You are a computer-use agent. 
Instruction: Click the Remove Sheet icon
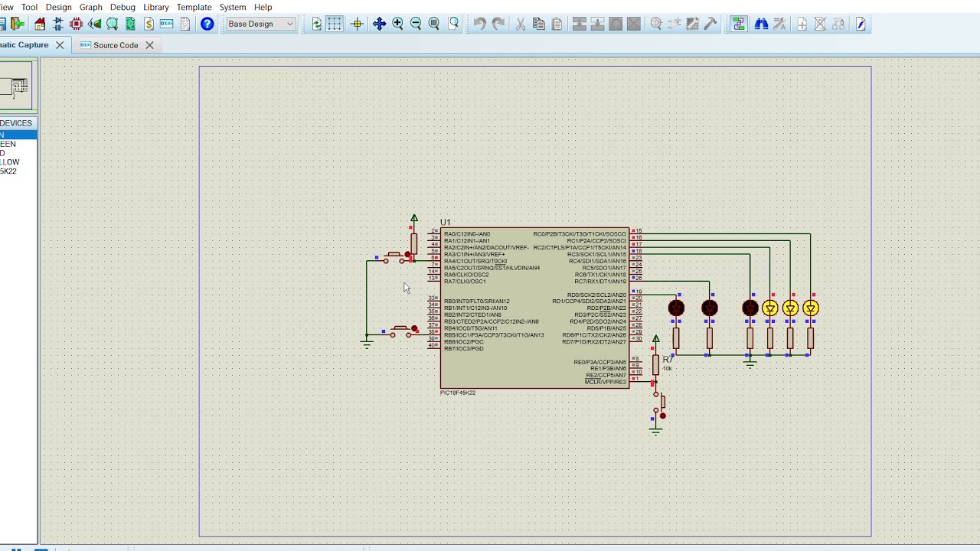tap(820, 24)
